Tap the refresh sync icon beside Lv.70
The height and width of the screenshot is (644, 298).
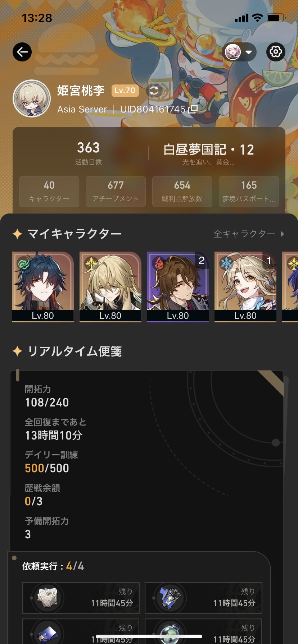click(x=155, y=90)
